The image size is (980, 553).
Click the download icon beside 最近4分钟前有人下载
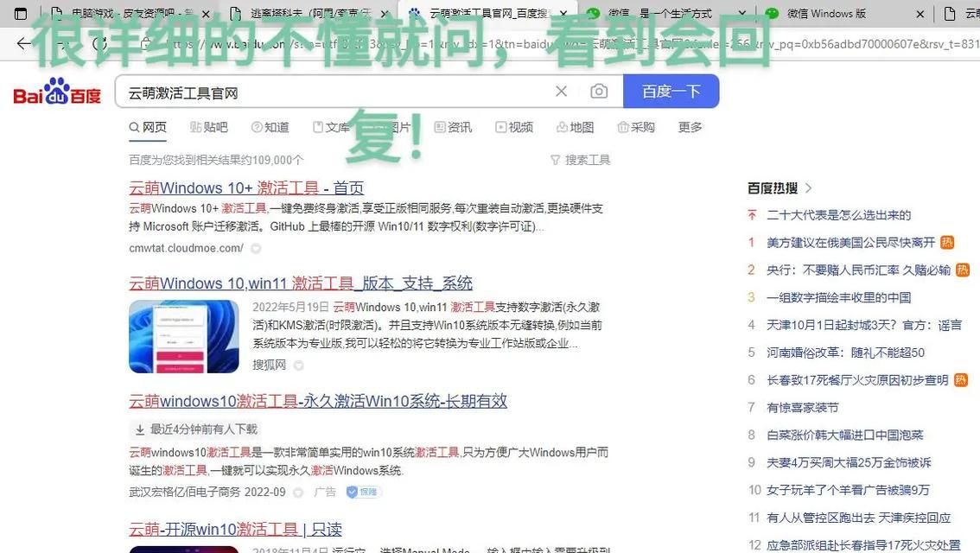(140, 429)
